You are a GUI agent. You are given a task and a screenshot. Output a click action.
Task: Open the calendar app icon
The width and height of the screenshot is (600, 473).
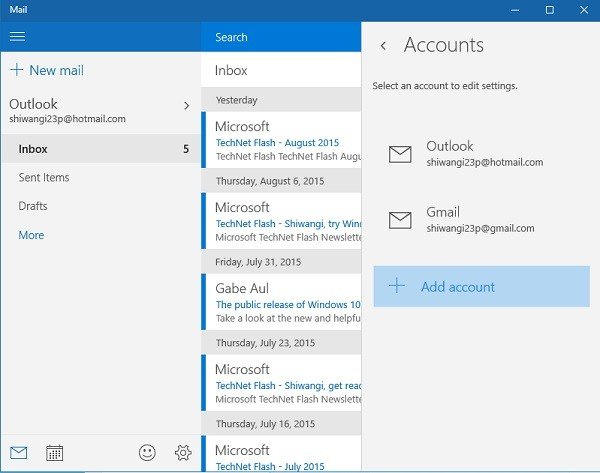tap(55, 453)
